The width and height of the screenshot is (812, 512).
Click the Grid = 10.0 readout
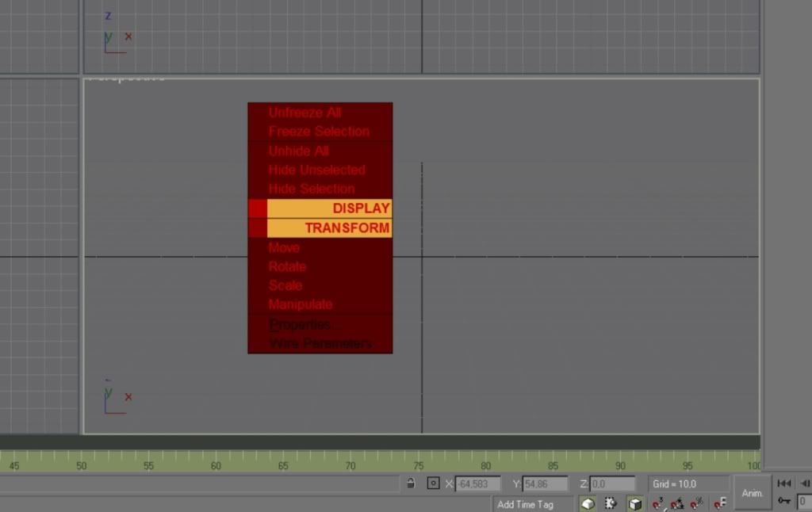click(x=688, y=484)
